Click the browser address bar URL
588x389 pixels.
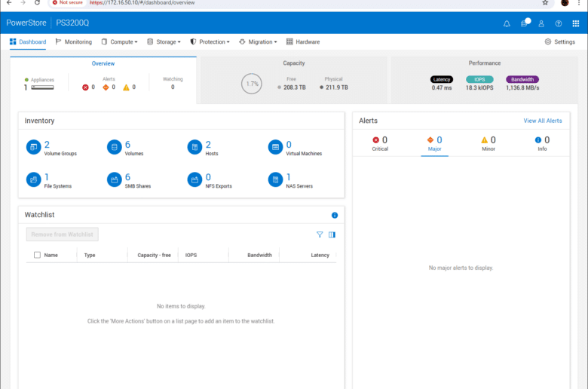pyautogui.click(x=142, y=2)
